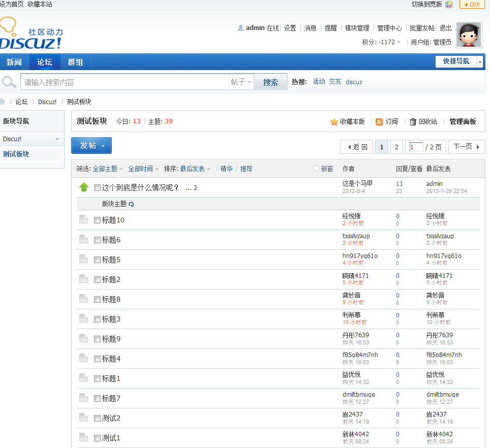This screenshot has height=448, width=490.
Task: Expand the 快捷导航 dropdown arrow
Action: (480, 62)
